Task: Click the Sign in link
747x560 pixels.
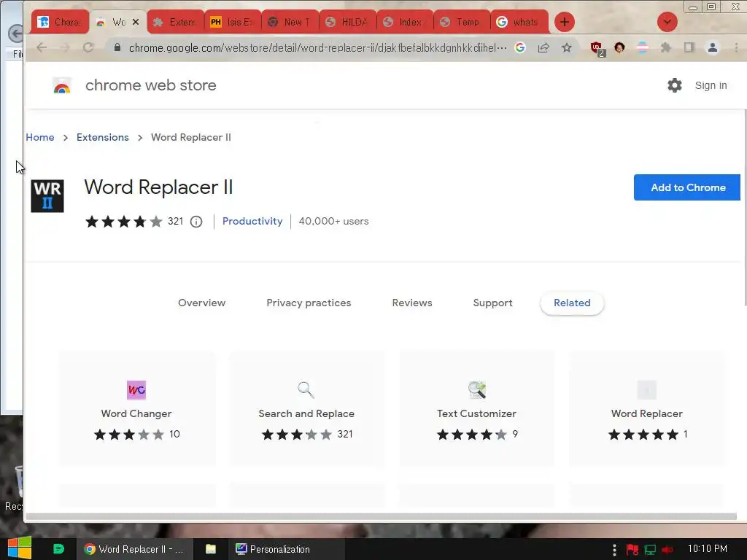Action: coord(711,85)
